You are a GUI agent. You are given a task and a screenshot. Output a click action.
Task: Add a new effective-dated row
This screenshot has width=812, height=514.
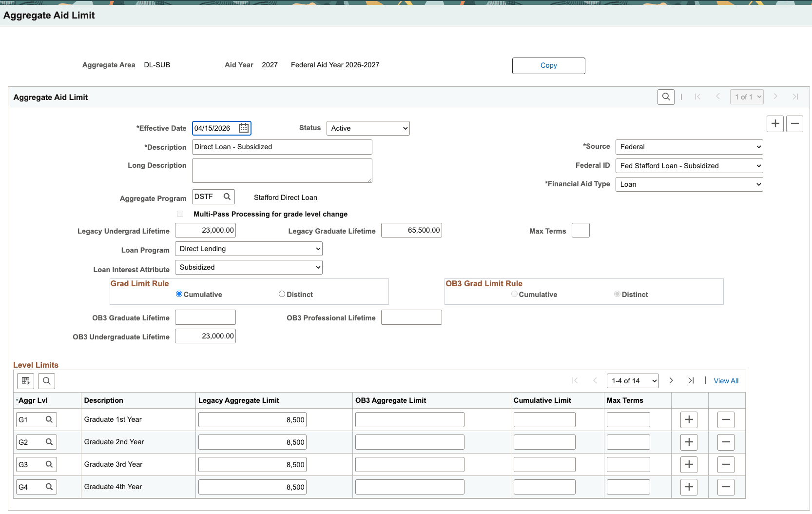click(x=775, y=124)
